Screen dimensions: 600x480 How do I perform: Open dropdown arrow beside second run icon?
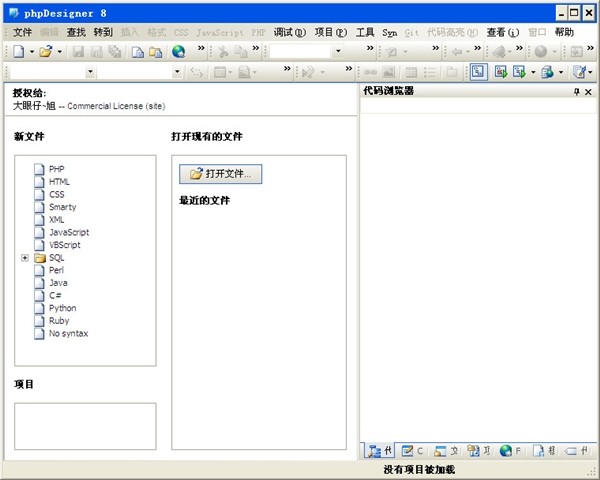tap(533, 72)
